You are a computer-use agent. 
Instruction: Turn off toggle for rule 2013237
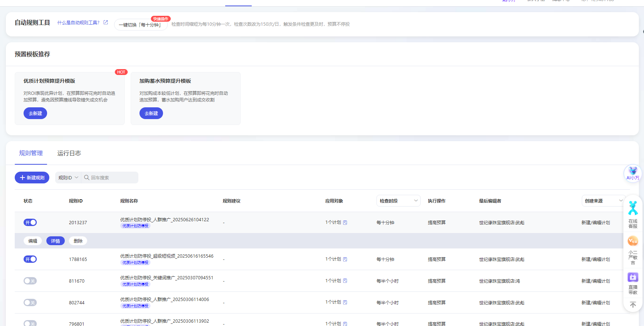[x=30, y=222]
